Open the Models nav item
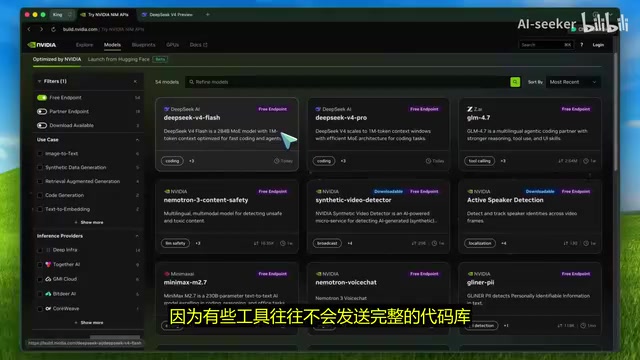The height and width of the screenshot is (360, 640). tap(112, 45)
